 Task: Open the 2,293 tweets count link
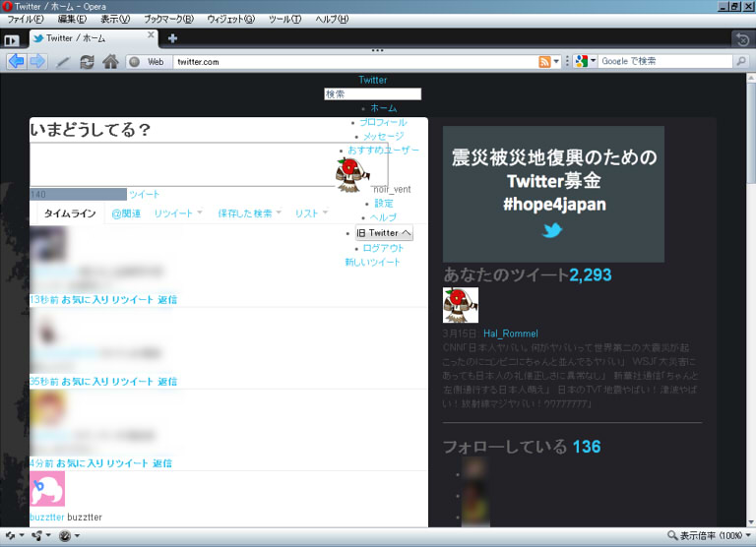[x=591, y=274]
